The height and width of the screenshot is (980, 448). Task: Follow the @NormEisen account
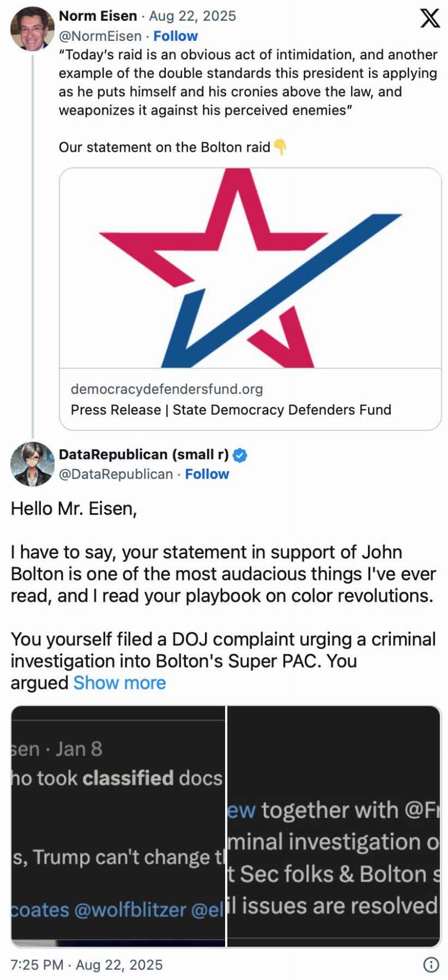coord(175,36)
